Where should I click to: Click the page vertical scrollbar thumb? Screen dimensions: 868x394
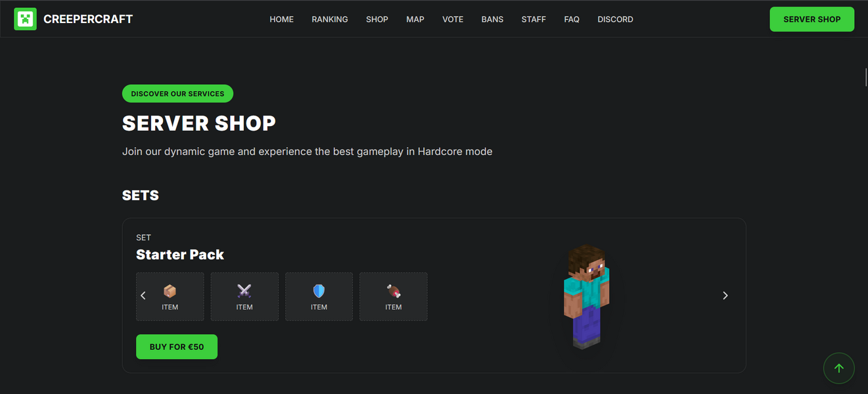pos(866,76)
